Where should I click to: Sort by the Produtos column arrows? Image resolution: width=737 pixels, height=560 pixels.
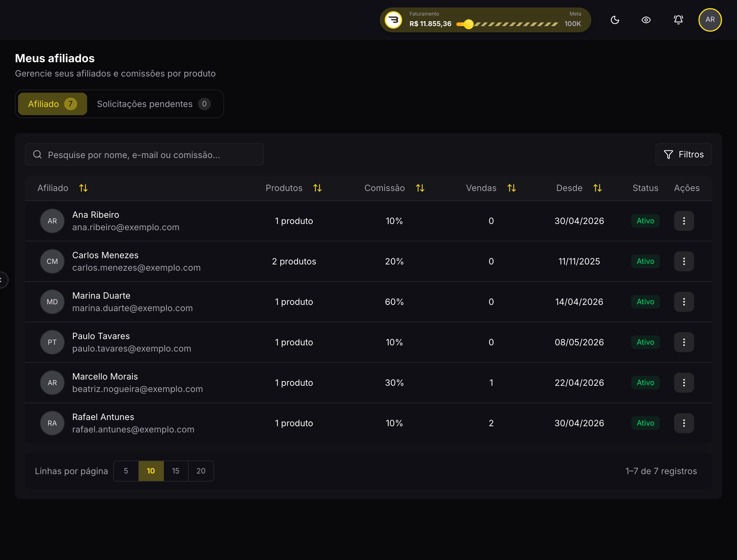click(x=317, y=188)
